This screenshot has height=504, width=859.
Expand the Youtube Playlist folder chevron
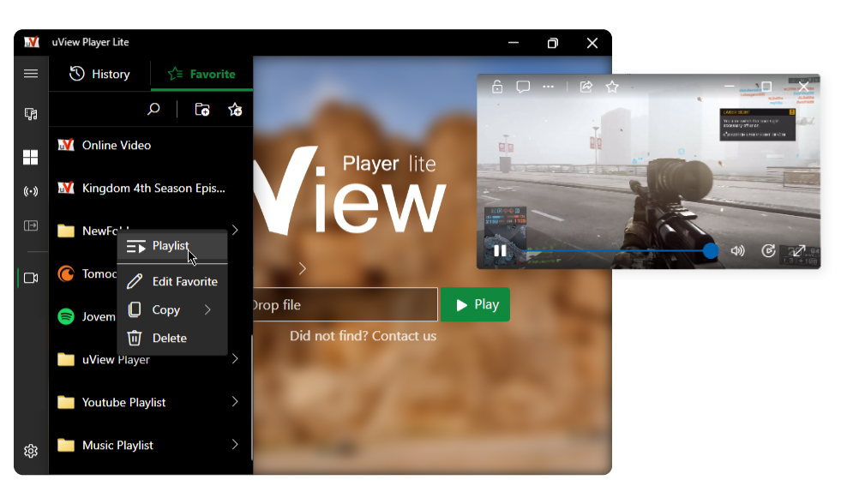pos(235,401)
